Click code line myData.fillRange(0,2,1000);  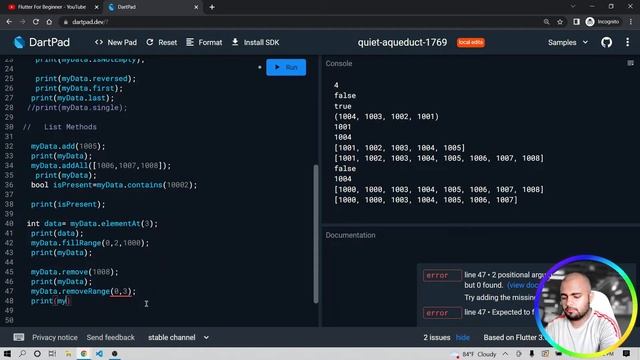[x=90, y=243]
